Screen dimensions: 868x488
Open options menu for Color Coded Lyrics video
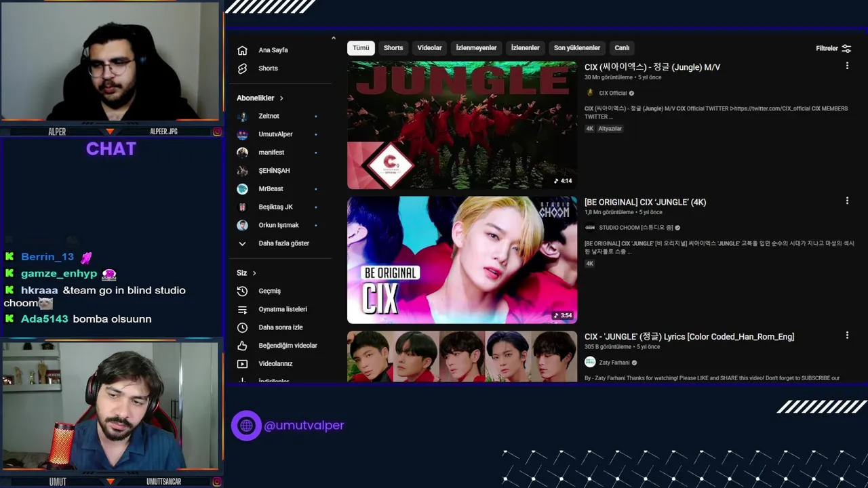pos(847,335)
